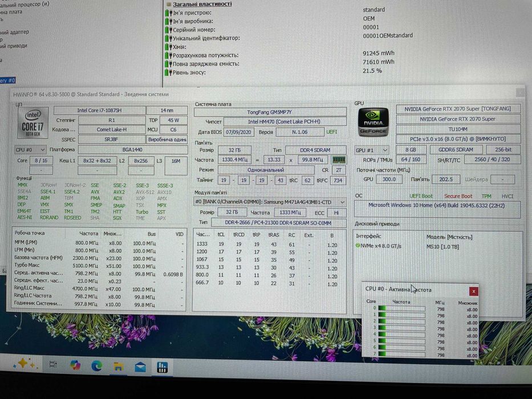The width and height of the screenshot is (532, 399).
Task: Click the DDR4-2666 / PC4-21300 module type field
Action: click(279, 223)
